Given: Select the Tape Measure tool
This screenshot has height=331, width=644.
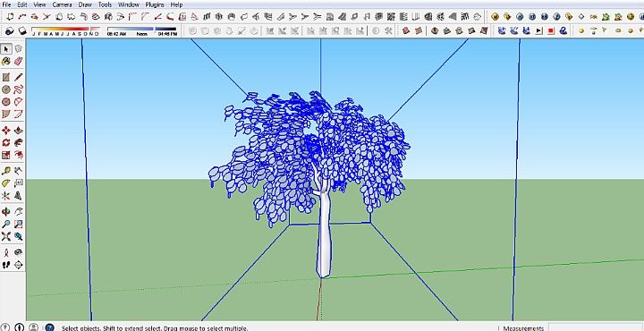Looking at the screenshot, I should click(5, 171).
